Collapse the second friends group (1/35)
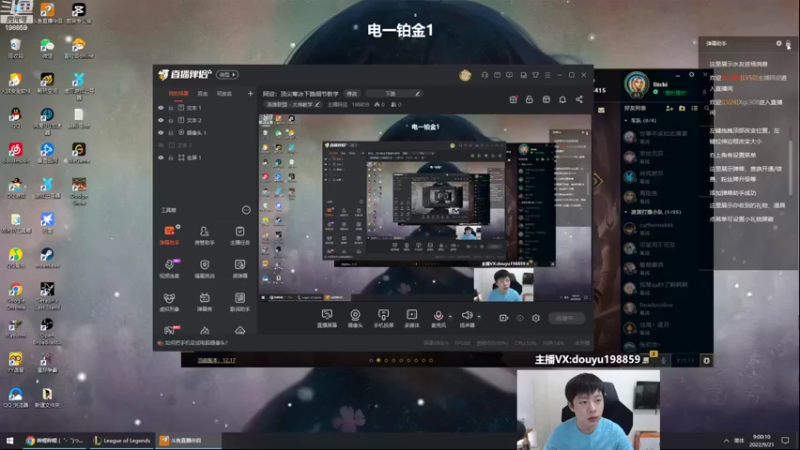This screenshot has height=450, width=800. 626,212
